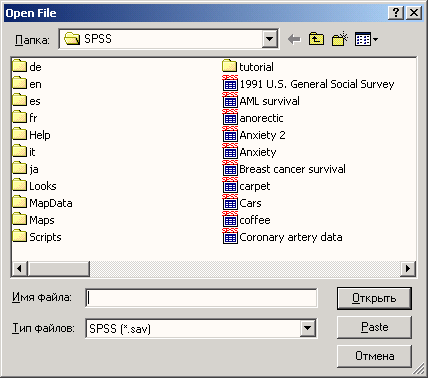
Task: Select the 1991 U.S. General Social Survey file icon
Action: [x=230, y=83]
